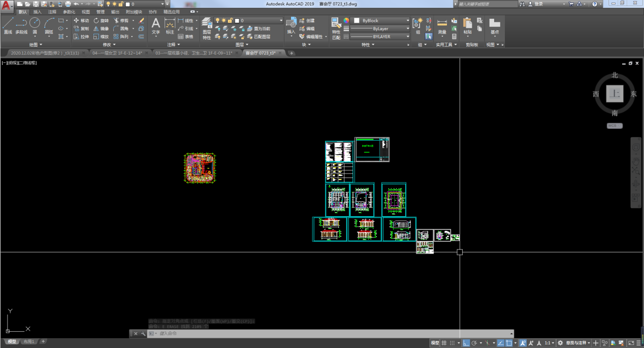644x348 pixels.
Task: Toggle object snap (2D osnap) in status bar
Action: tap(509, 343)
